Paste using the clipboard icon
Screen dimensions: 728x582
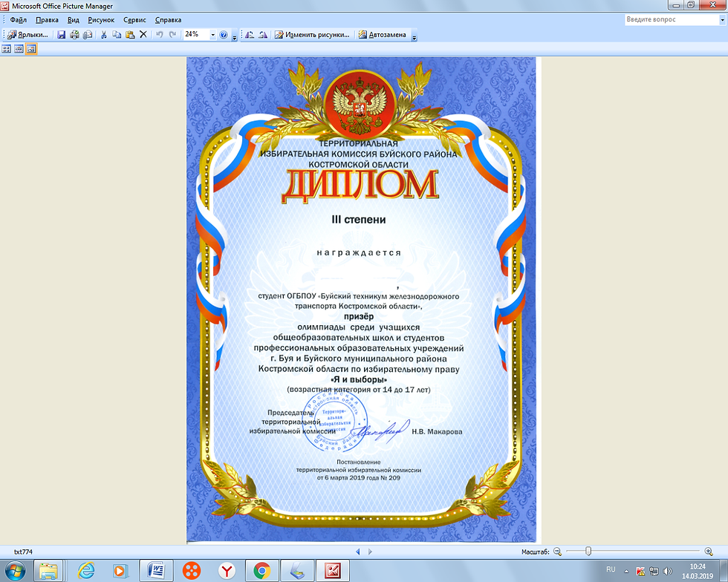click(130, 34)
